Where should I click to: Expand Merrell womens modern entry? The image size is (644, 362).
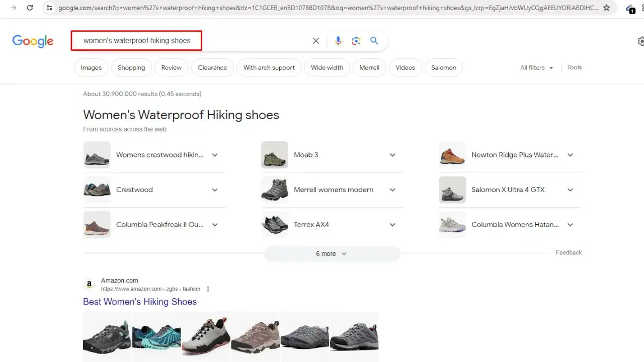click(x=392, y=190)
